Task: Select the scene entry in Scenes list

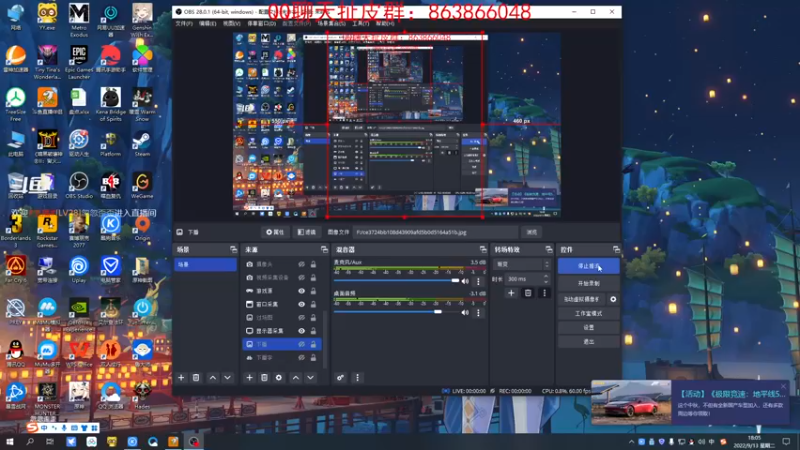Action: point(206,264)
